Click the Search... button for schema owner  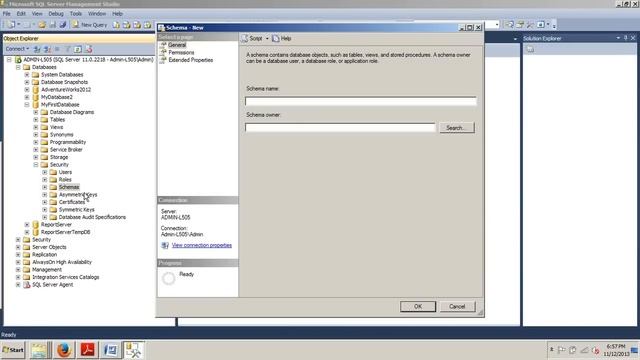(457, 128)
